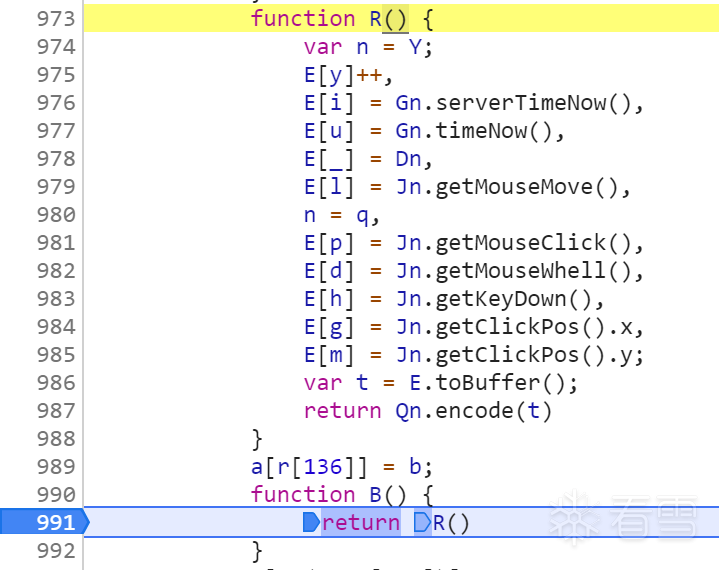Click 'E[u]' on line 977

click(x=329, y=131)
